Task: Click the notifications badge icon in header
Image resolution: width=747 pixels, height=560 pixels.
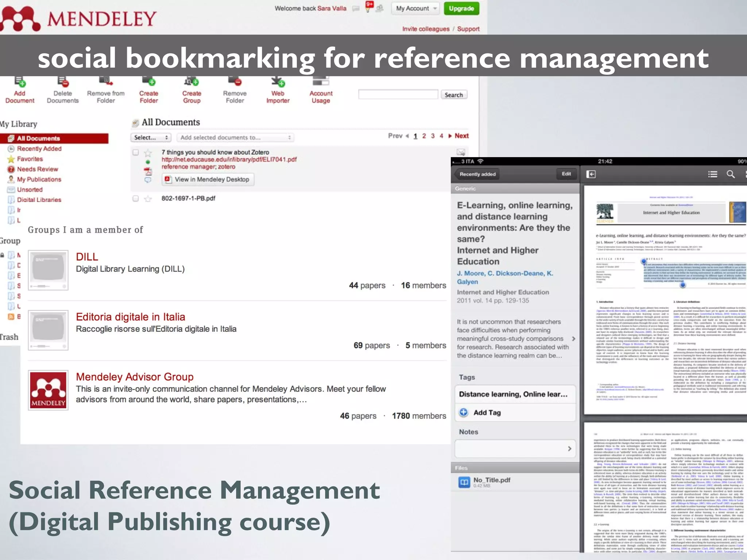Action: [x=369, y=7]
